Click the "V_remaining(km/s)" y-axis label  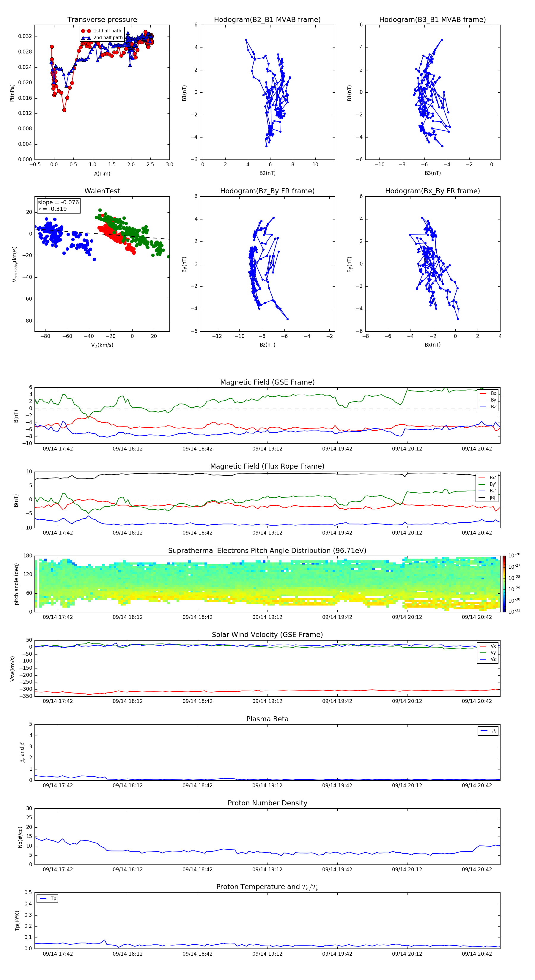click(15, 264)
